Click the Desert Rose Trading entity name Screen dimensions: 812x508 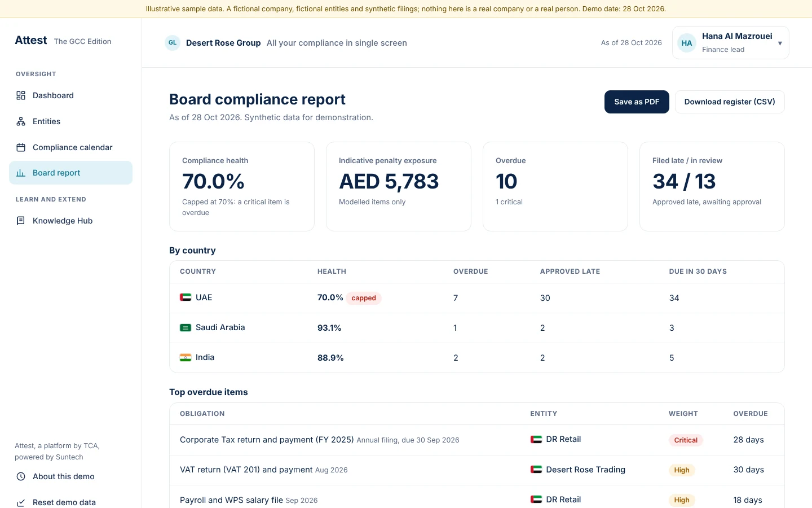pyautogui.click(x=586, y=470)
